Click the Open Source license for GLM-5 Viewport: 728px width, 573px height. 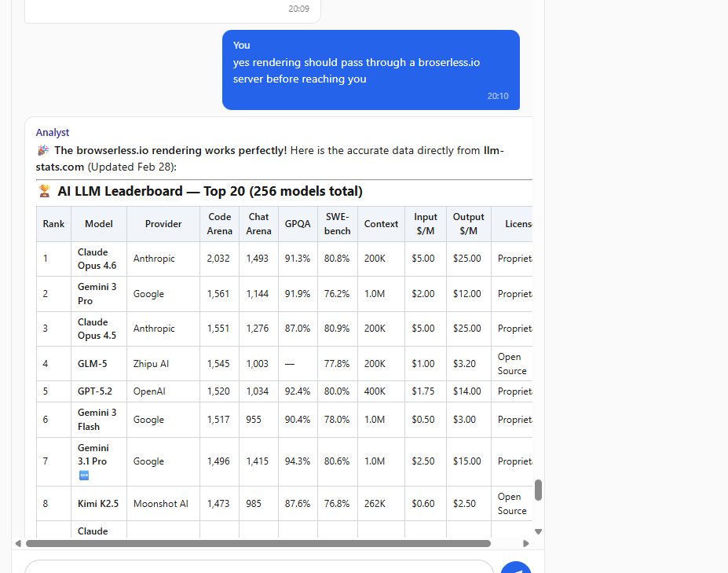(x=512, y=363)
